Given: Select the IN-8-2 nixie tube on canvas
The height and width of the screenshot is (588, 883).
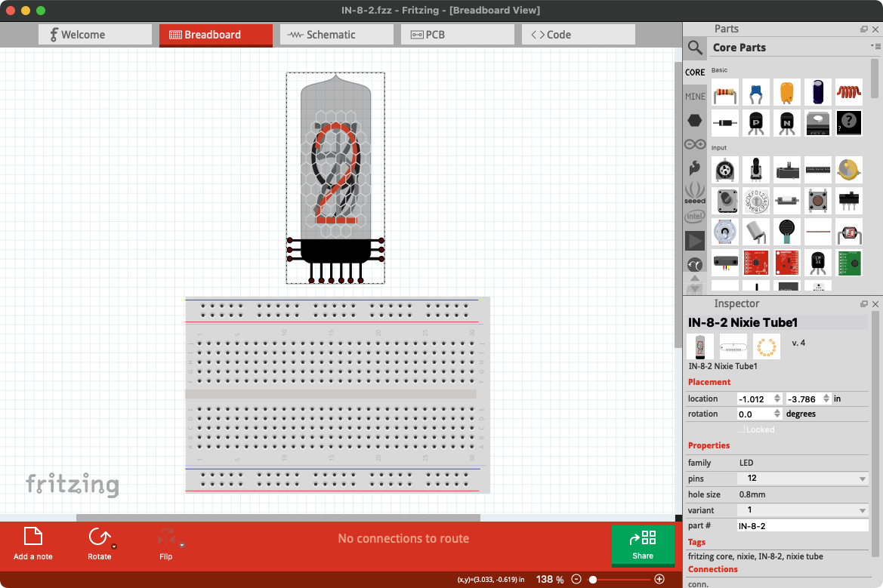Looking at the screenshot, I should 335,178.
